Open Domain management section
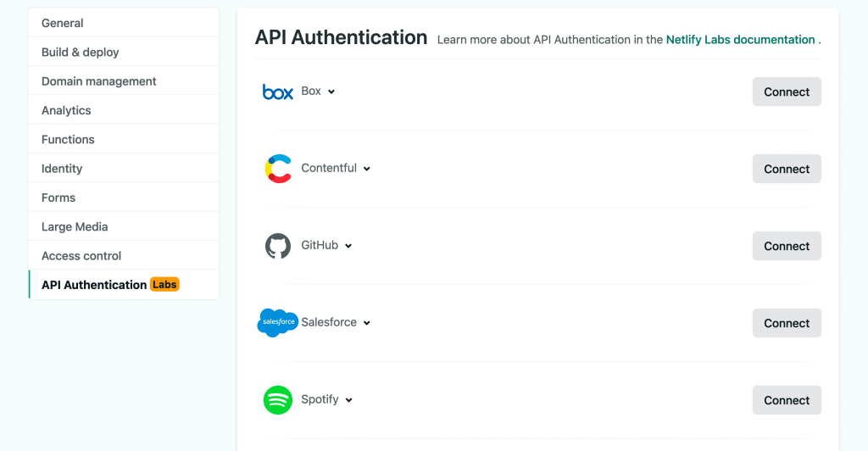868x451 pixels. tap(124, 81)
